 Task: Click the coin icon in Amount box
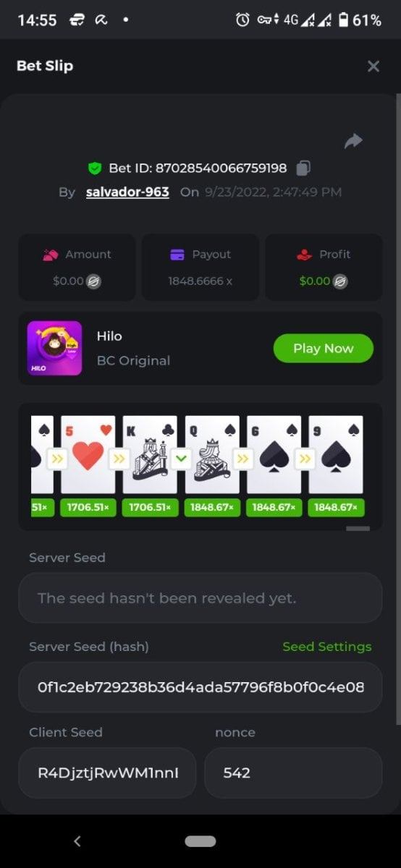click(x=93, y=281)
